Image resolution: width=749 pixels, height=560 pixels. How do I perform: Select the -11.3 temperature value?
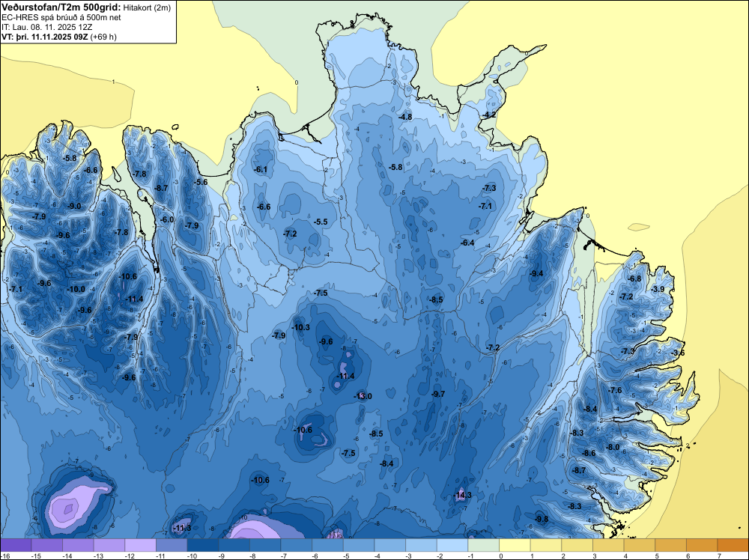point(182,528)
